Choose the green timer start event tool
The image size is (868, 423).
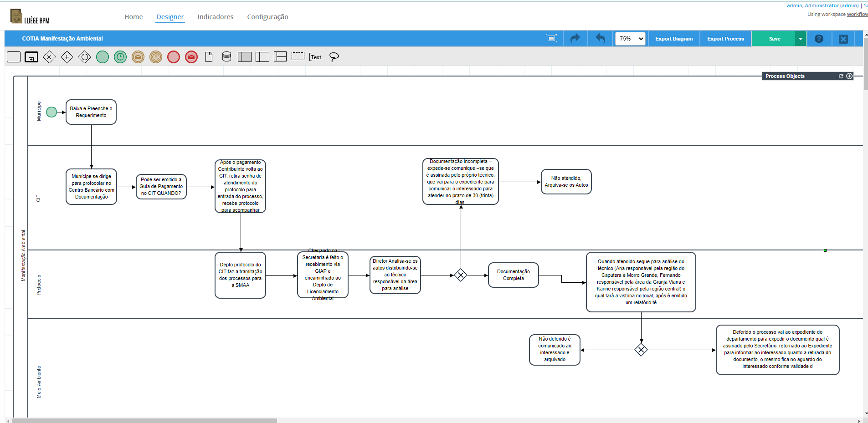click(x=120, y=57)
